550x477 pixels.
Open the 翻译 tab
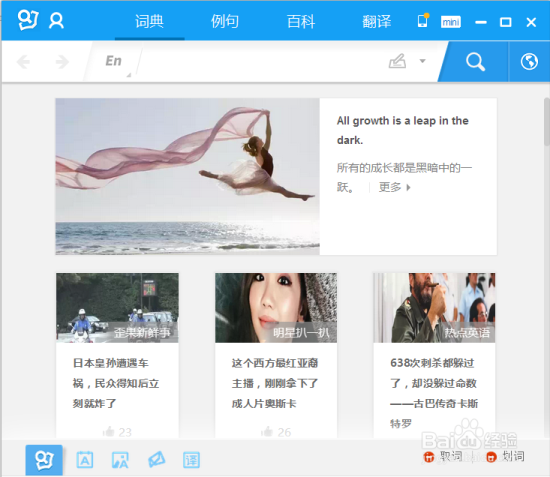tap(377, 21)
